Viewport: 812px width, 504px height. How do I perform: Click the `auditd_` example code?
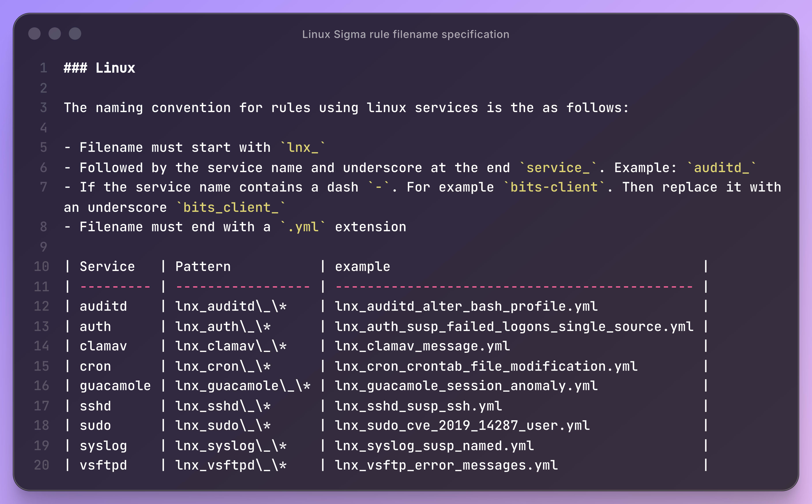[x=721, y=167]
